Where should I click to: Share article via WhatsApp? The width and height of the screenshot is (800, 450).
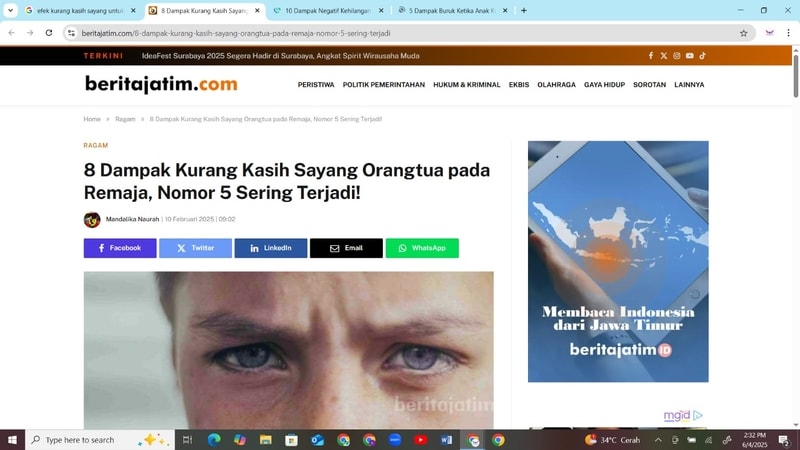point(422,248)
